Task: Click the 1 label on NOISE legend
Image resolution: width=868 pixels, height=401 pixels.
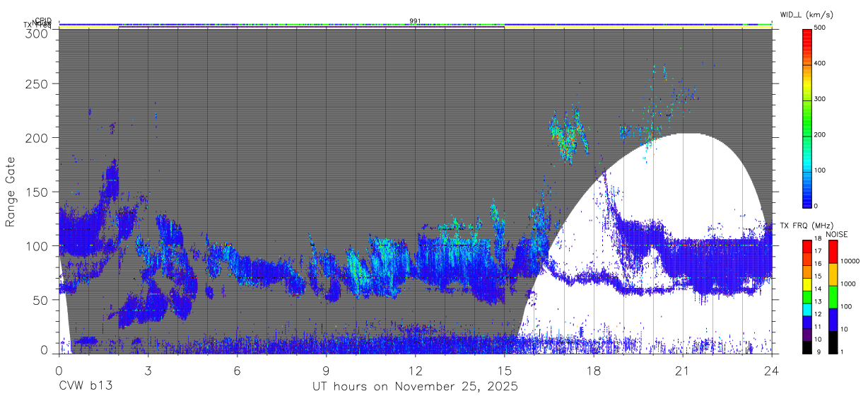Action: (842, 352)
